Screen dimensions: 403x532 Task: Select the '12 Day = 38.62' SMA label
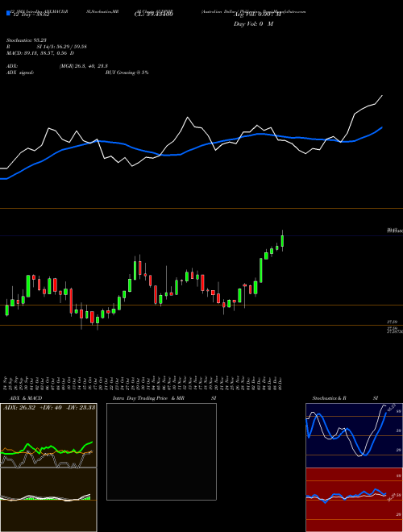coord(31,15)
